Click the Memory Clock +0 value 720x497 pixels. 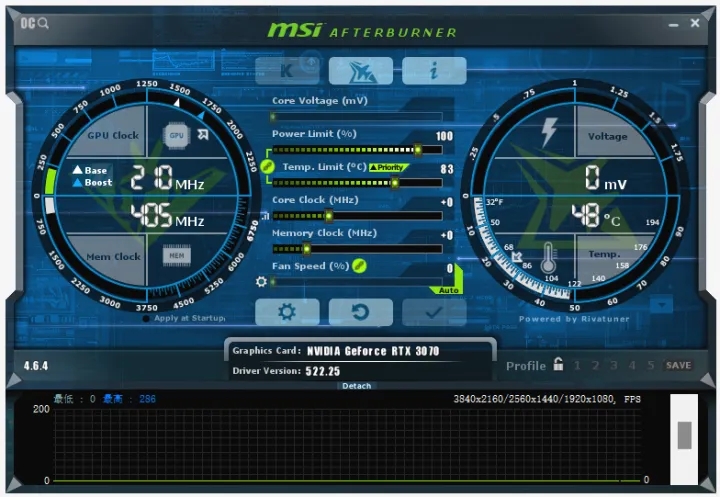tap(447, 236)
